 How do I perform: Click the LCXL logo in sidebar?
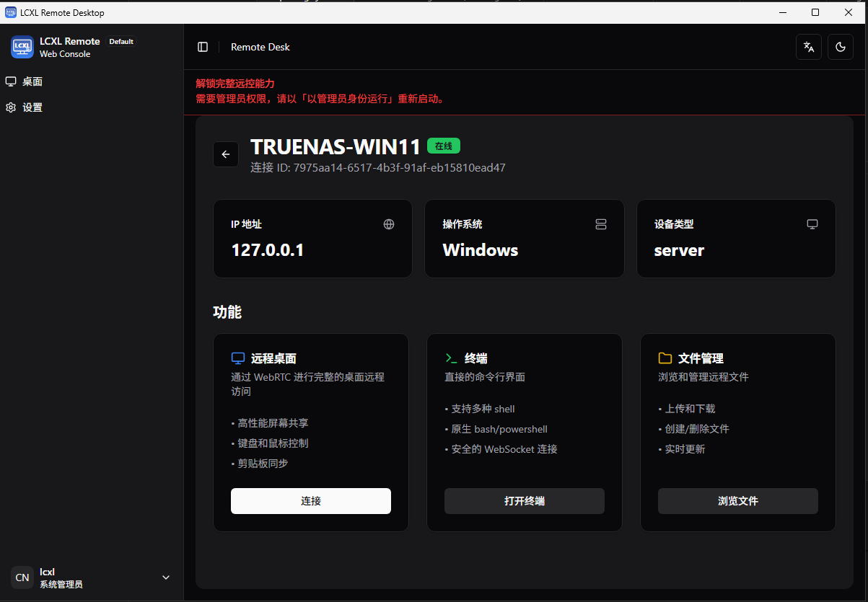pos(22,47)
